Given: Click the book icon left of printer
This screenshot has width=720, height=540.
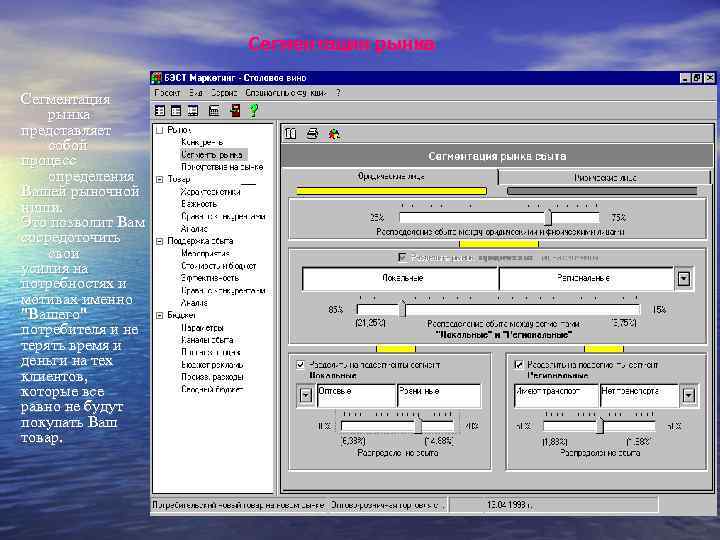Looking at the screenshot, I should (x=291, y=133).
